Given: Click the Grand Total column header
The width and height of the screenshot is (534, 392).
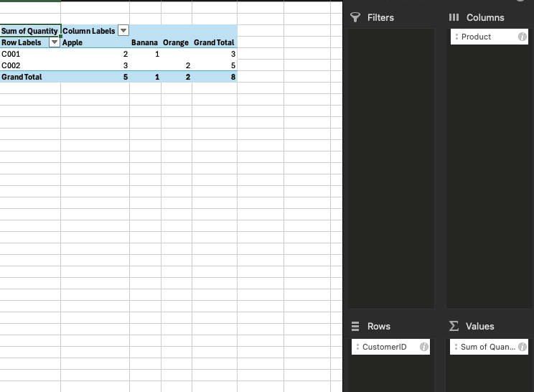Looking at the screenshot, I should pyautogui.click(x=214, y=42).
